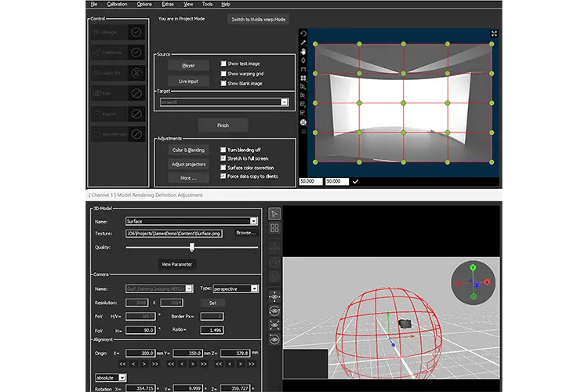588x392 pixels.
Task: Click the four-squares layout icon
Action: [274, 228]
